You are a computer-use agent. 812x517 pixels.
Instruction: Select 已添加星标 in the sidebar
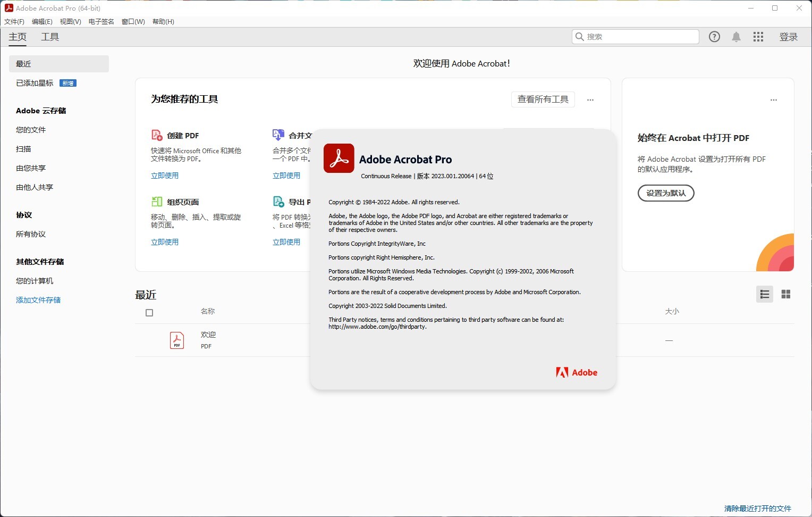(x=35, y=83)
